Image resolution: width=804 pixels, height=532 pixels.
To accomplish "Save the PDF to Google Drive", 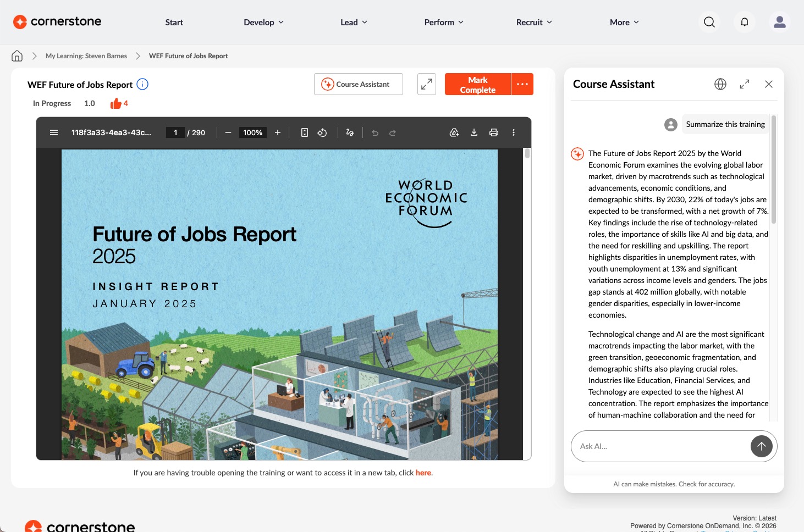I will (454, 132).
